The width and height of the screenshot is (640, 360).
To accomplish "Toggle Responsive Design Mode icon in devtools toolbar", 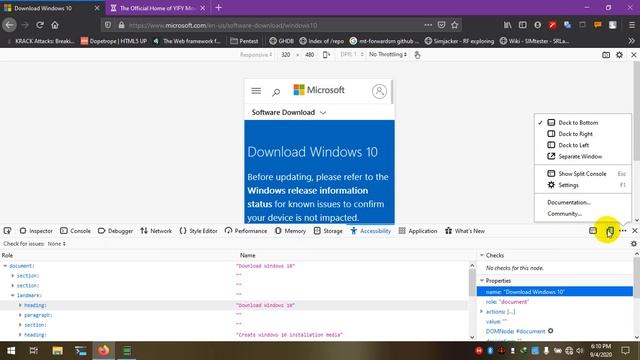I will coord(610,231).
